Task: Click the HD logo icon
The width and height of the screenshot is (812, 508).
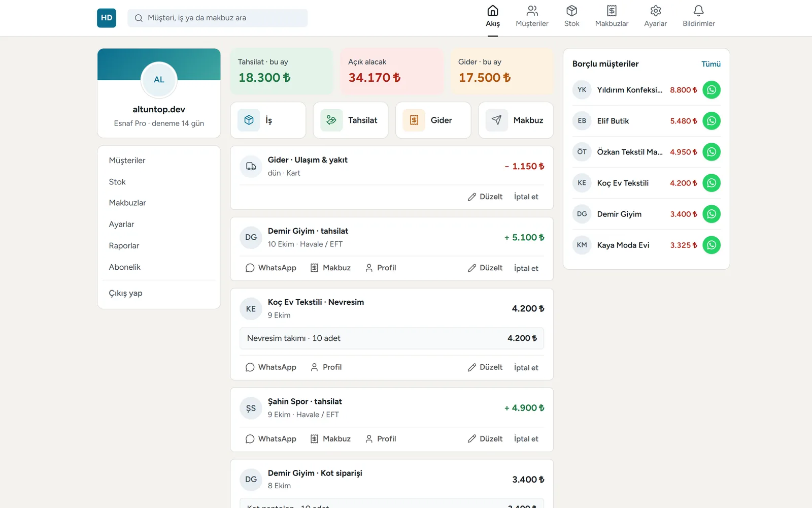Action: click(107, 18)
